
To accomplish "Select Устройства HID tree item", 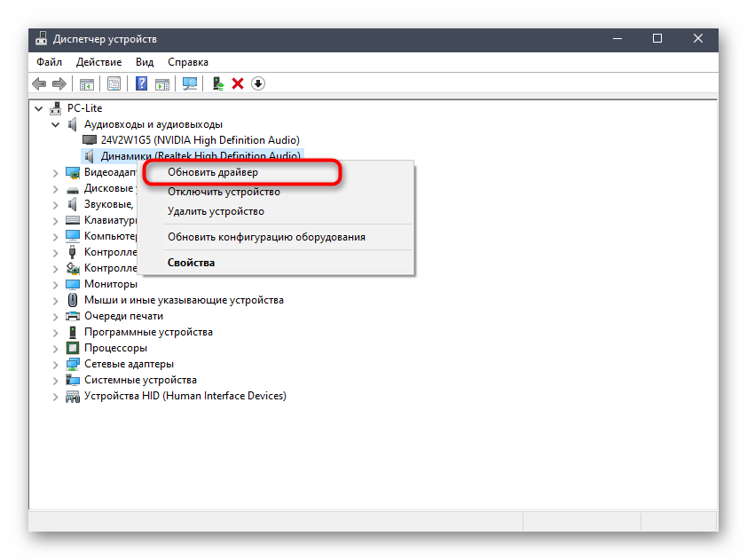I will pos(185,396).
